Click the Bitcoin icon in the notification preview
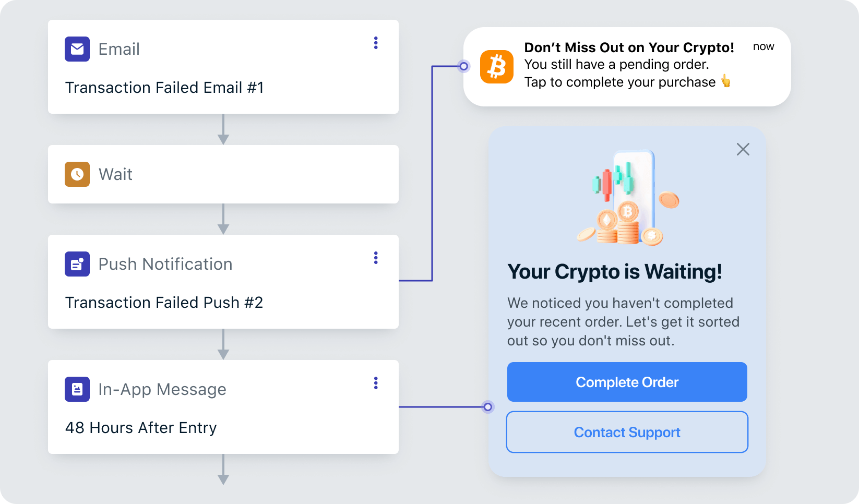Viewport: 859px width, 504px height. [x=496, y=67]
